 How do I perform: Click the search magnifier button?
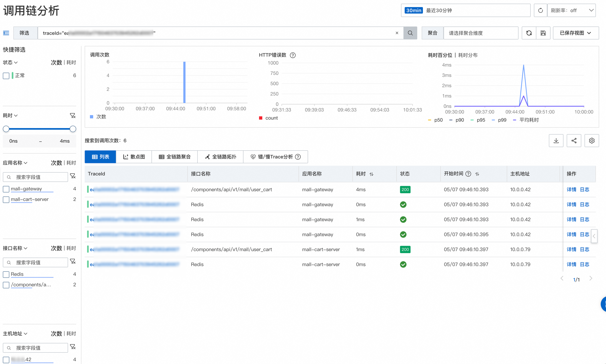coord(410,33)
